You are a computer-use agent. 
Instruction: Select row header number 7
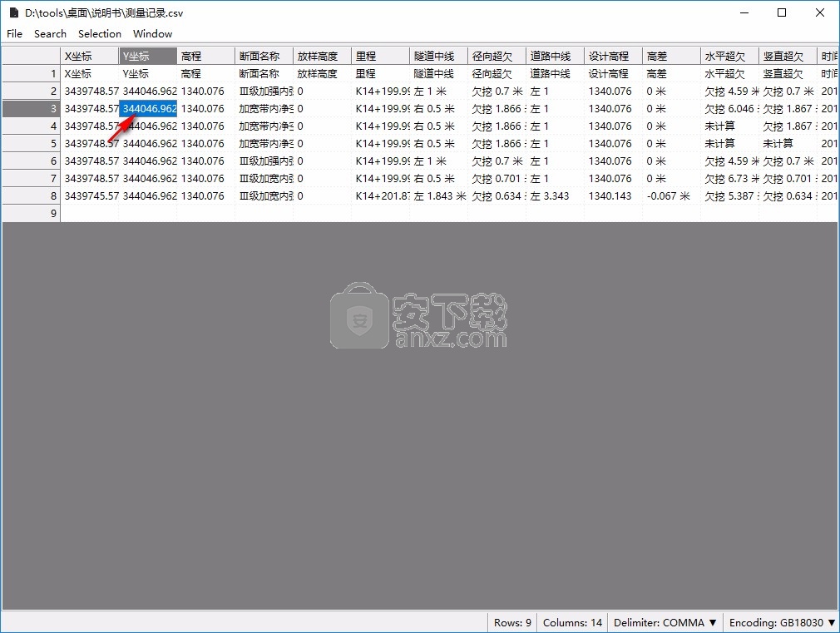pos(31,179)
